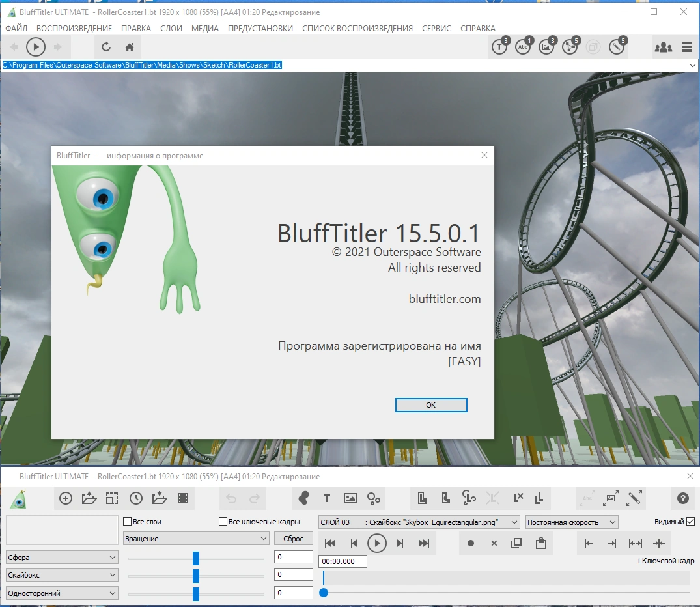Screen dimensions: 700x607
Task: Open the ПРЕДУСТАНОВКИ menu
Action: (260, 29)
